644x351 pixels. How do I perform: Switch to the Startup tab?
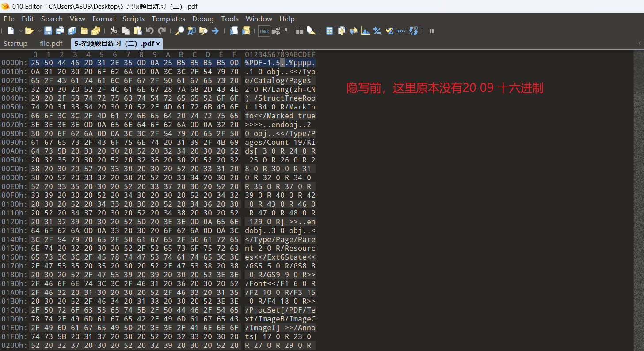[15, 44]
